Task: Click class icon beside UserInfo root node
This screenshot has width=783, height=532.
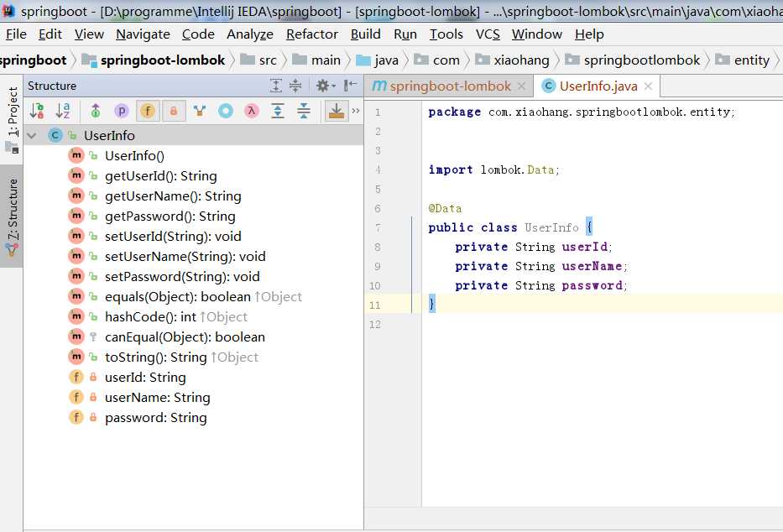Action: pyautogui.click(x=55, y=135)
